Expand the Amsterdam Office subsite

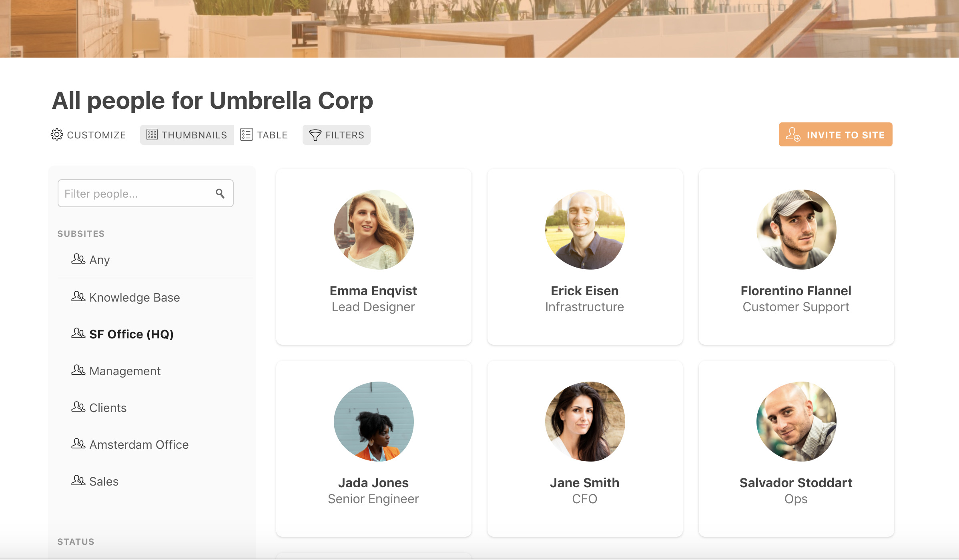point(139,443)
